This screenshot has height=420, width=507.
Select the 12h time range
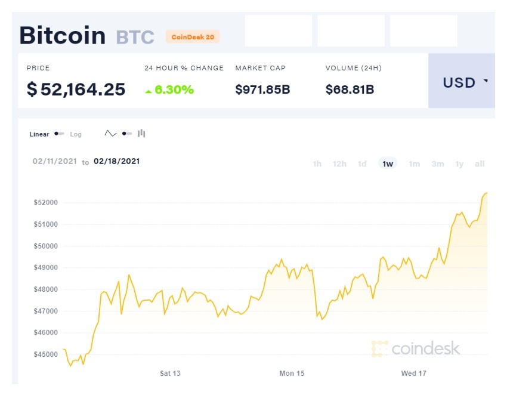point(339,164)
